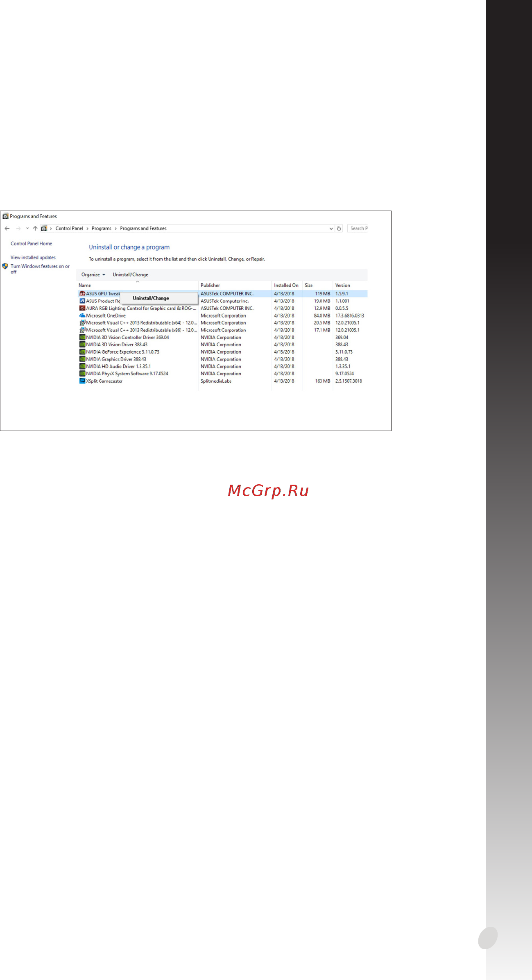Click Uninstall/Change in the toolbar

131,275
